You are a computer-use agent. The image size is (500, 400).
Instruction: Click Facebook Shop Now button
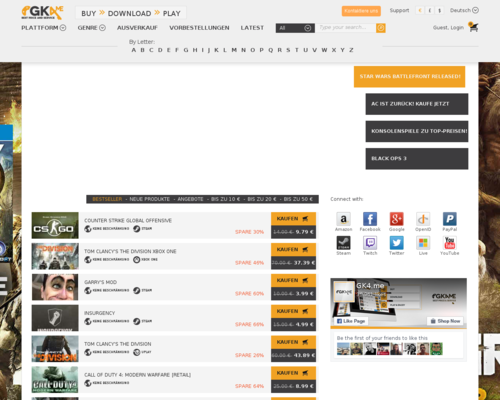click(x=445, y=321)
